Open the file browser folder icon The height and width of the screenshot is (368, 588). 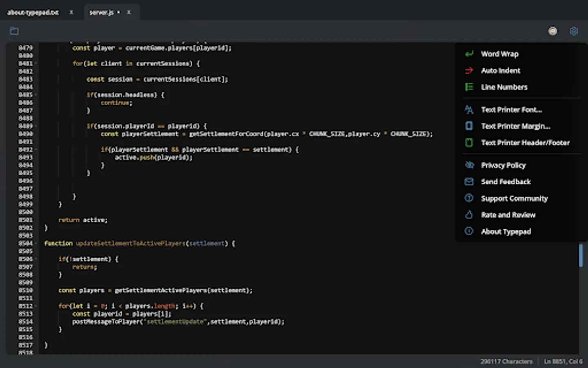[14, 31]
